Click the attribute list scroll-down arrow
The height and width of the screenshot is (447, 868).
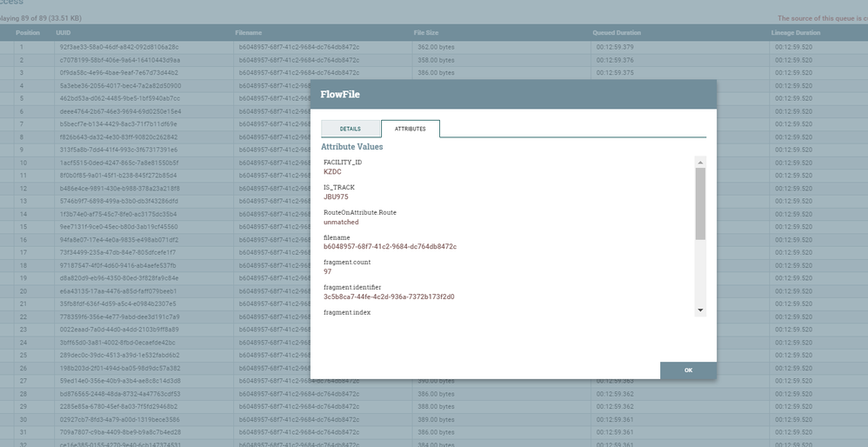700,310
